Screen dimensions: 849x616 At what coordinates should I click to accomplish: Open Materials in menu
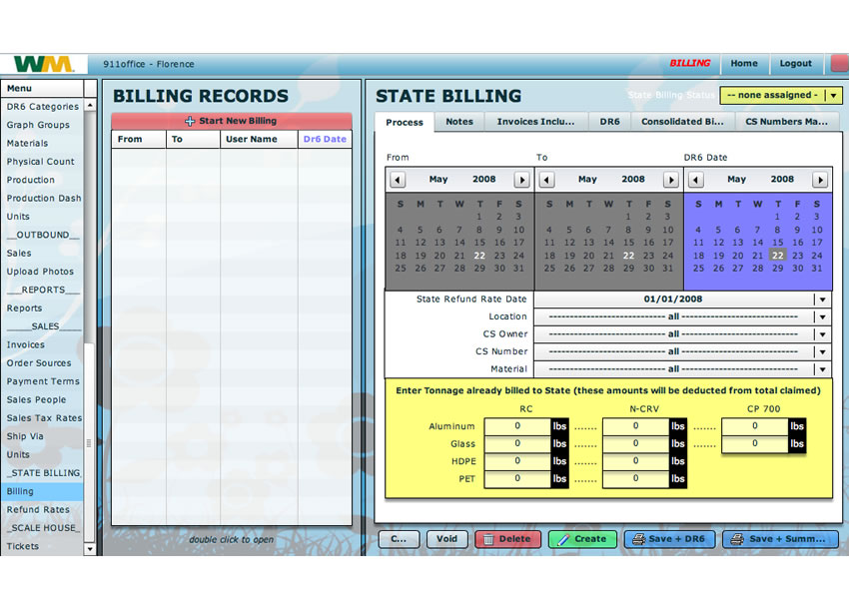click(x=42, y=144)
